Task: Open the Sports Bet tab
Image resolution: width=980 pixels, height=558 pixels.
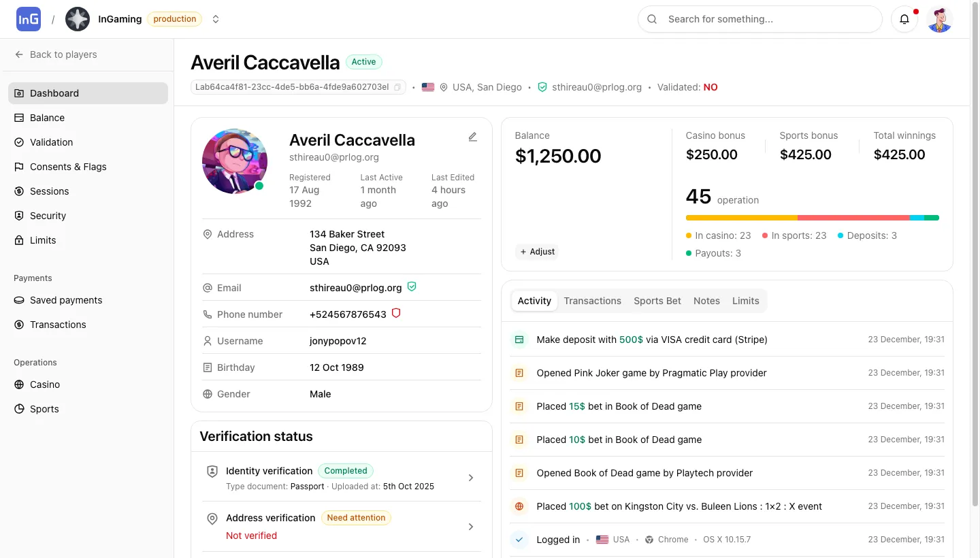Action: pyautogui.click(x=657, y=300)
